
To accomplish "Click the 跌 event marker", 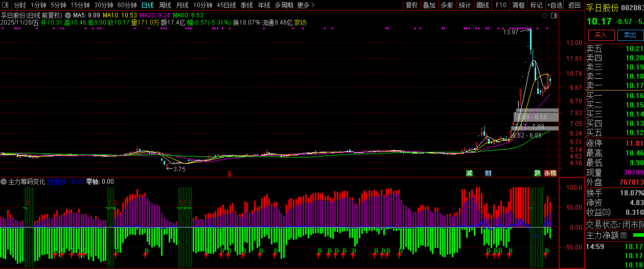I will click(538, 173).
